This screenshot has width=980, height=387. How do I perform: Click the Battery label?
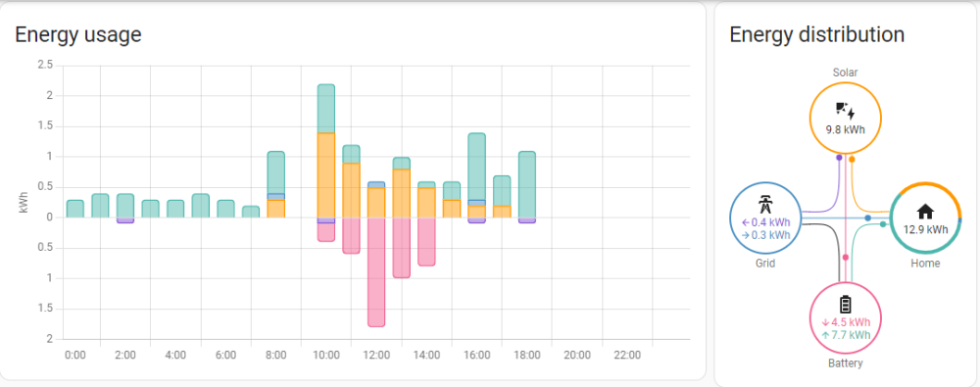click(845, 363)
